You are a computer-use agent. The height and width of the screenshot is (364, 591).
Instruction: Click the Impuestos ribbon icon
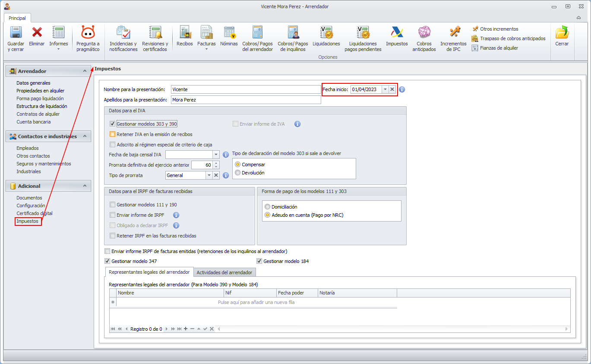point(397,32)
